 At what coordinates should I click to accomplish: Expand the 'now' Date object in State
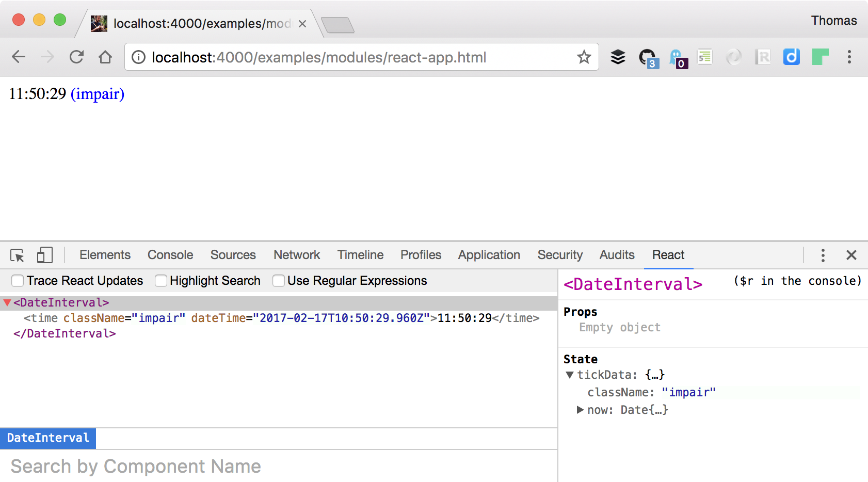point(579,409)
